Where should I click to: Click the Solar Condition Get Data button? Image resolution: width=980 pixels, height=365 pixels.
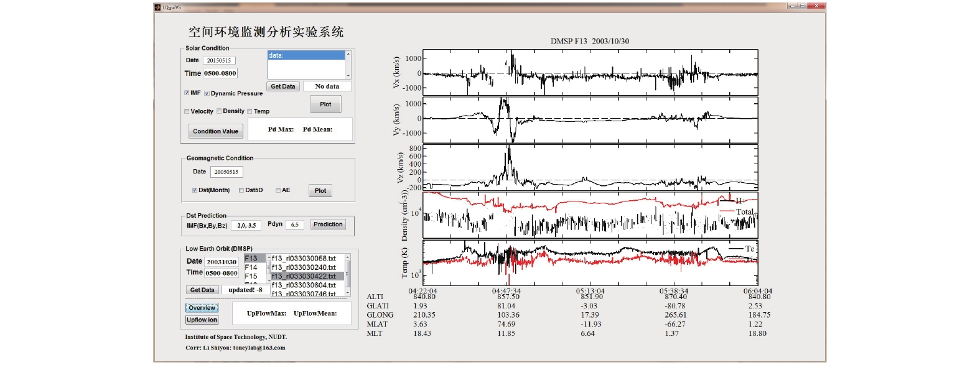coord(283,86)
